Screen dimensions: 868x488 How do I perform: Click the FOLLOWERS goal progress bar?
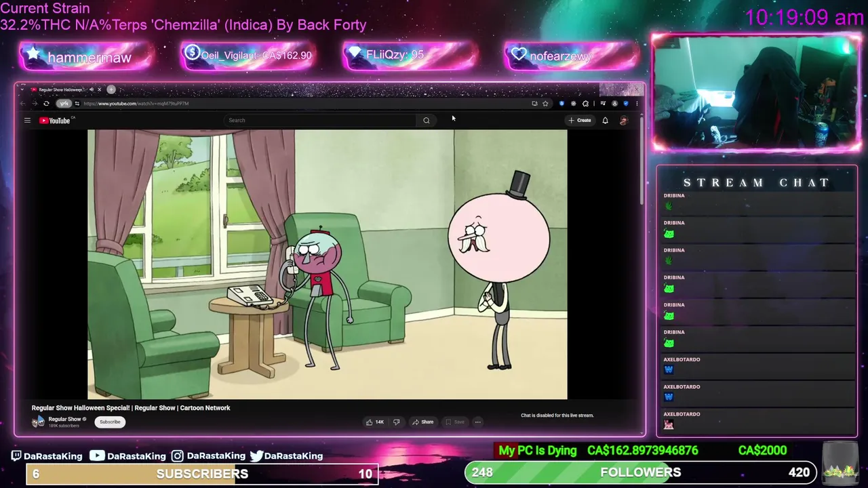(x=640, y=472)
